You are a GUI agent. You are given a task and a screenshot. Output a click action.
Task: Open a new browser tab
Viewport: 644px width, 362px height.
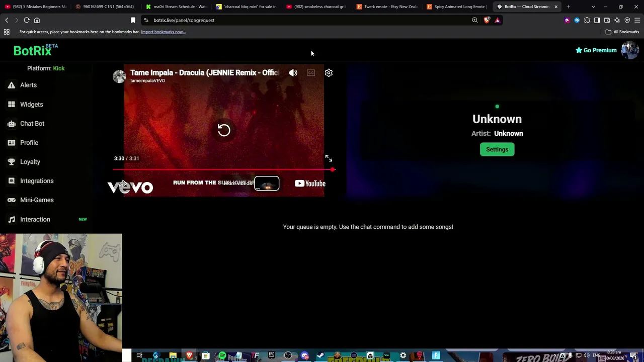tap(568, 7)
